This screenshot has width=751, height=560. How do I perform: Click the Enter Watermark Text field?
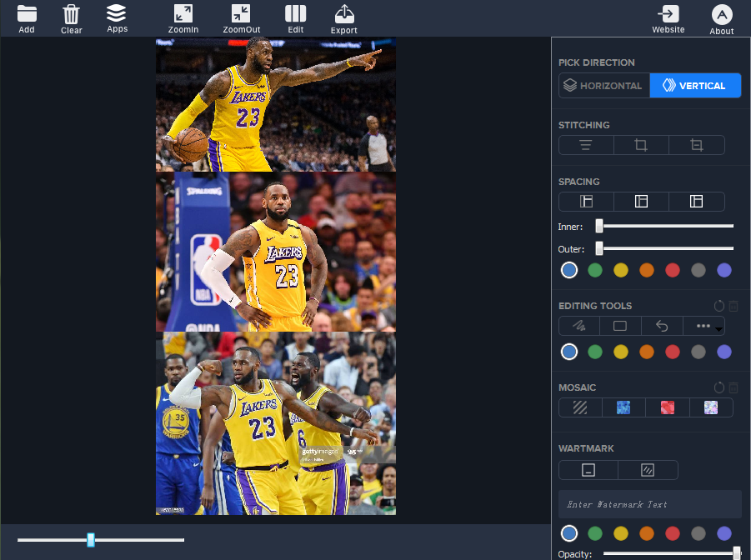650,504
